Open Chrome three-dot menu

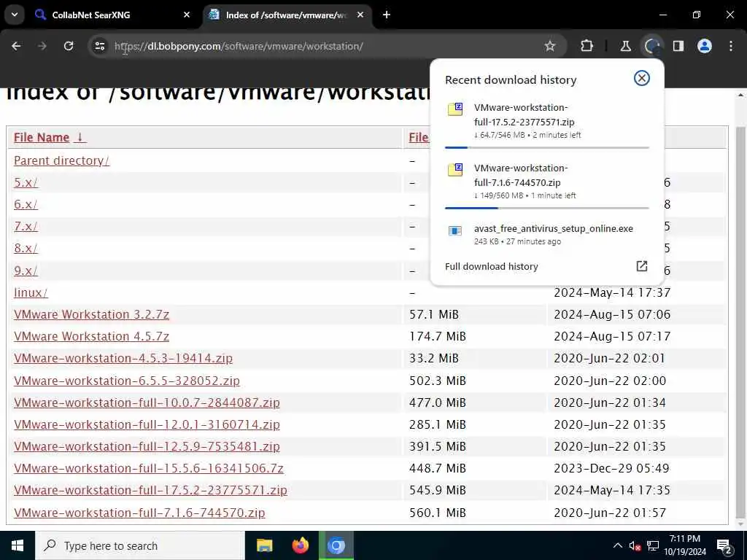[731, 46]
